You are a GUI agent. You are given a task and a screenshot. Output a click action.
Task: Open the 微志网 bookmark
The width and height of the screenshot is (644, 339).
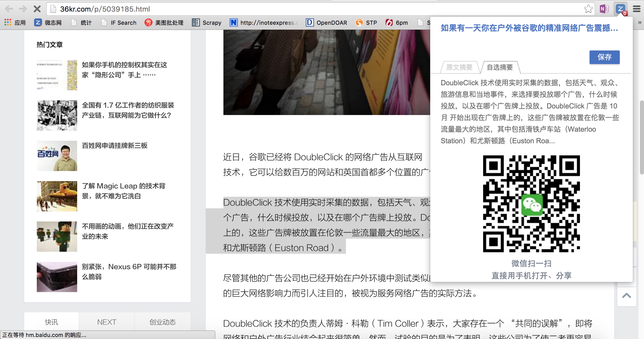[48, 23]
